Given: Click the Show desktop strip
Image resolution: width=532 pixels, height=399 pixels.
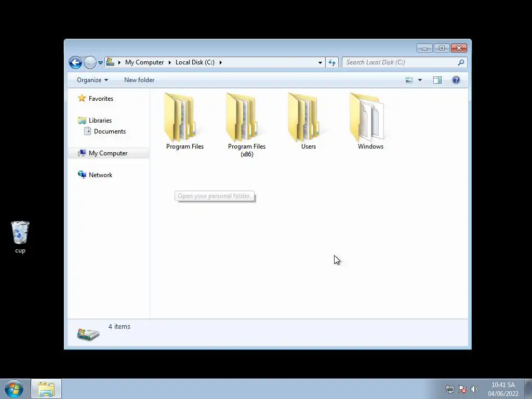Looking at the screenshot, I should point(528,389).
